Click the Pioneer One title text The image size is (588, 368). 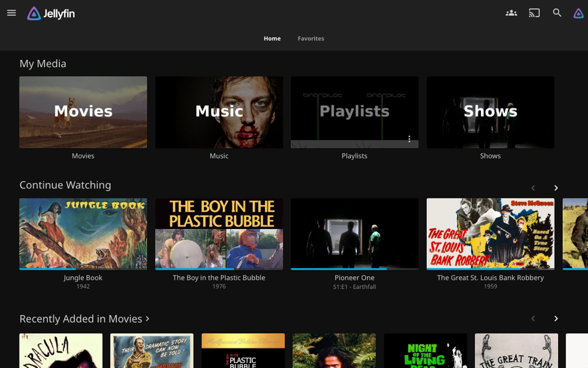355,278
